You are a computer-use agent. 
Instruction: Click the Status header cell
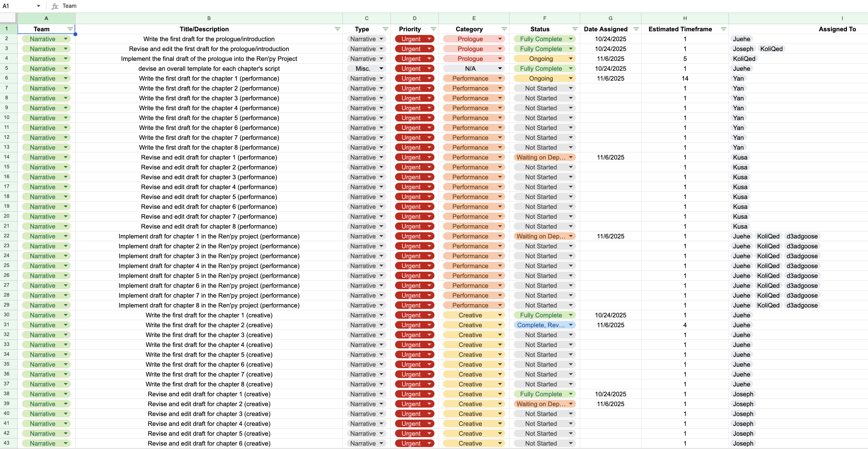(x=545, y=29)
